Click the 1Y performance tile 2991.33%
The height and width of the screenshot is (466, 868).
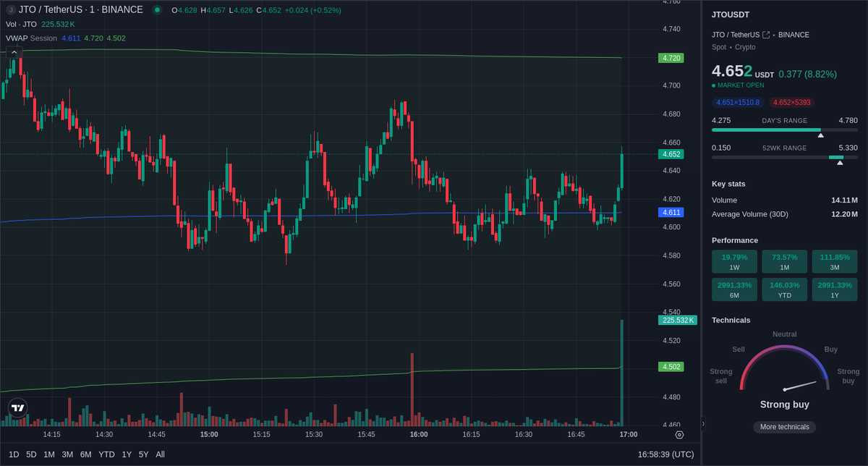point(835,289)
